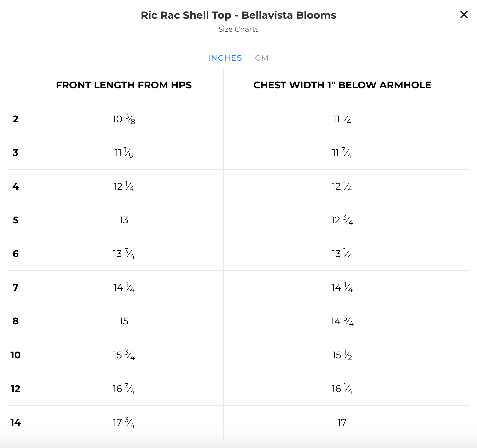Click the 10 ⅜ front length cell
Image resolution: width=477 pixels, height=448 pixels.
(124, 119)
